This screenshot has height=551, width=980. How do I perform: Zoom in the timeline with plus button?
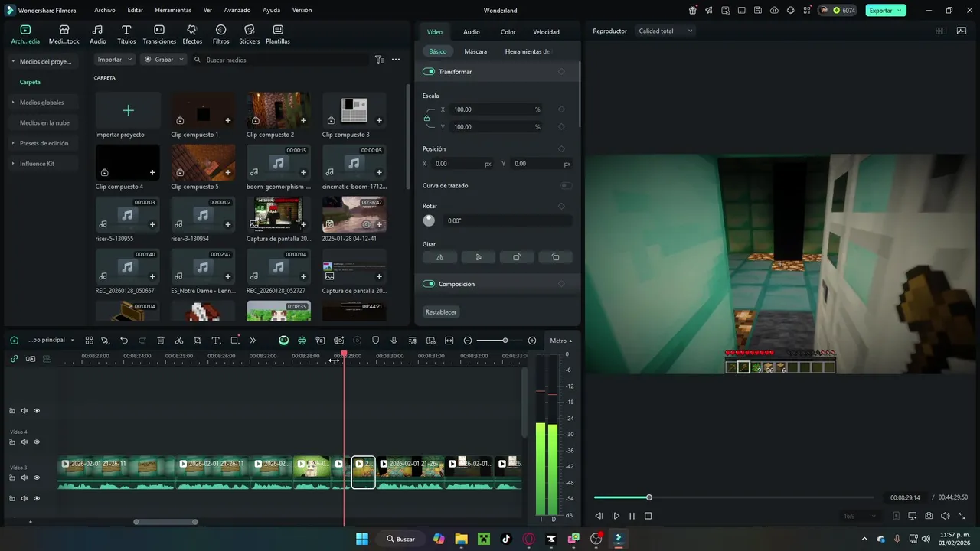point(532,341)
